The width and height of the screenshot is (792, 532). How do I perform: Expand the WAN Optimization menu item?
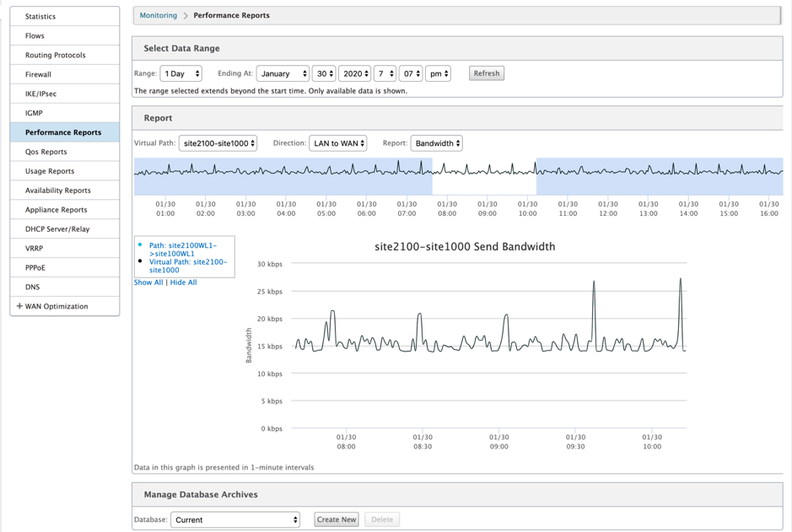pos(65,306)
